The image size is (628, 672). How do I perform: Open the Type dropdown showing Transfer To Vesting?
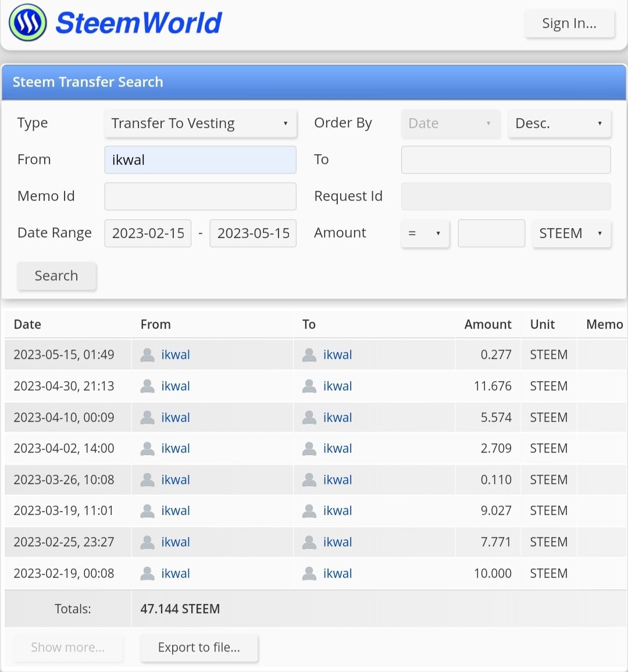tap(201, 123)
